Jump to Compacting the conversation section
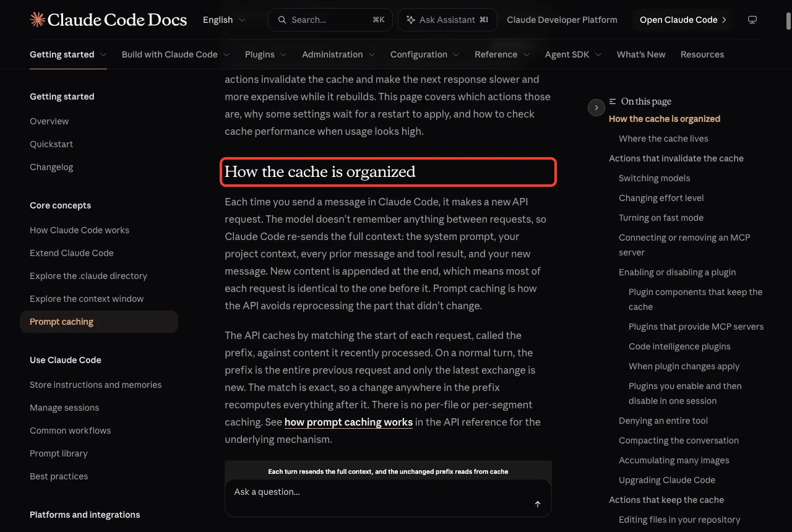 (x=679, y=440)
